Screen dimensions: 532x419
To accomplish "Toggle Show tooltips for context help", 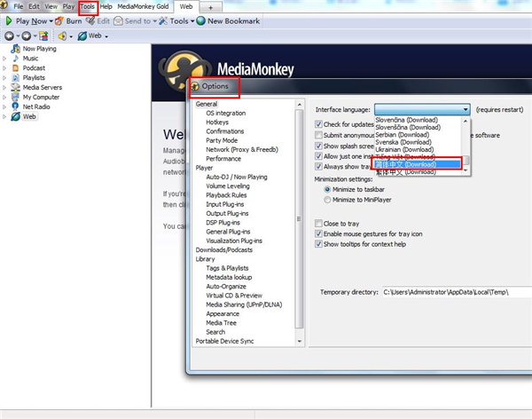I will (318, 243).
